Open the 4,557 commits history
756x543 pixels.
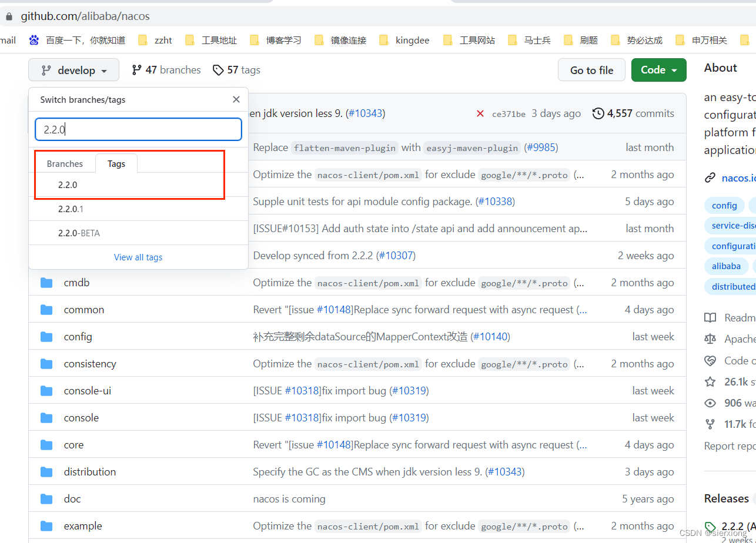click(633, 113)
